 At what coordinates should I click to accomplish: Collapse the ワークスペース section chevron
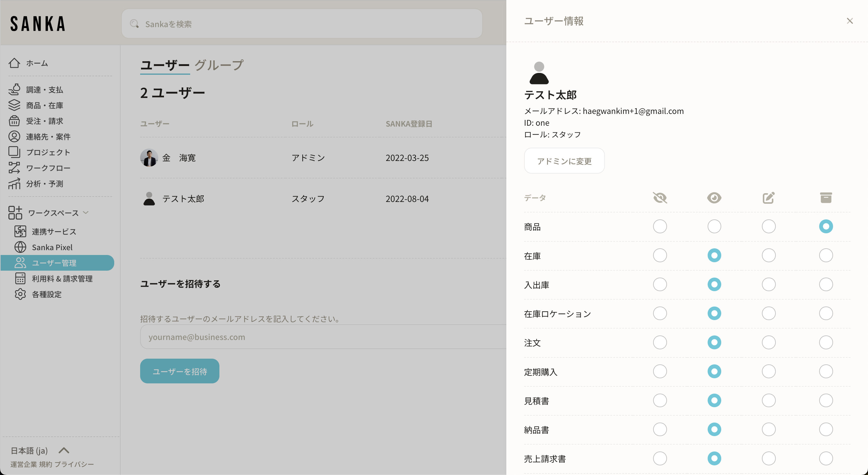[x=86, y=212]
